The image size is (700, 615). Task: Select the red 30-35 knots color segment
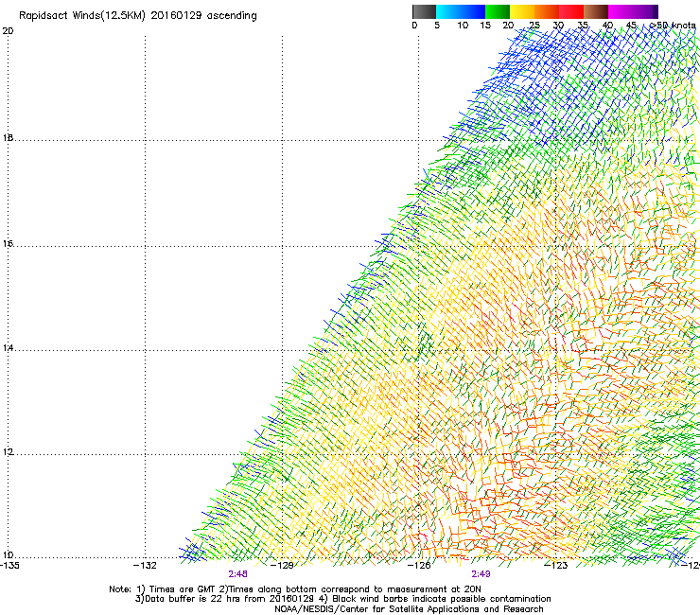click(x=571, y=11)
